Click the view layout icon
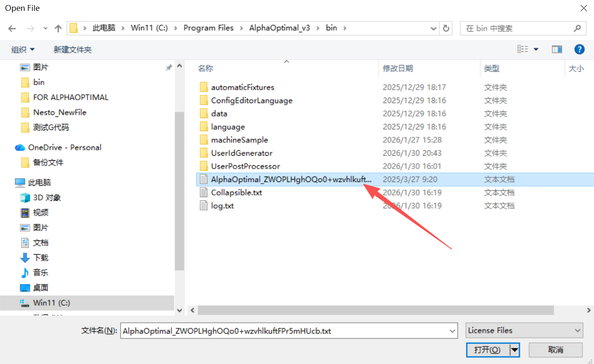 coord(522,49)
